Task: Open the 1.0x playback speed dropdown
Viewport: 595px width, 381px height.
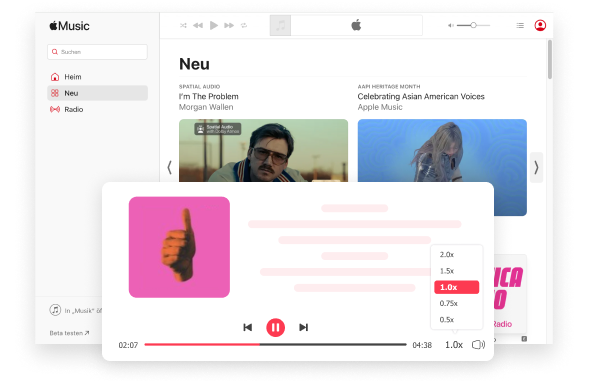Action: pyautogui.click(x=454, y=345)
